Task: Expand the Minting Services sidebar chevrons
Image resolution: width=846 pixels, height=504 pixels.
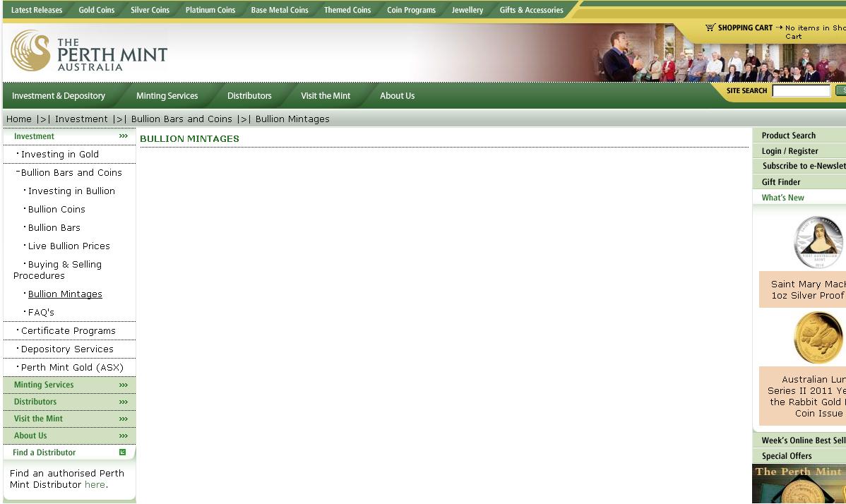Action: pyautogui.click(x=124, y=385)
